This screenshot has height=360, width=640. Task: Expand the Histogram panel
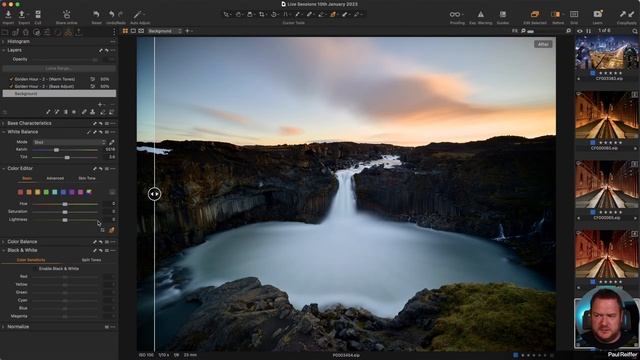point(4,42)
